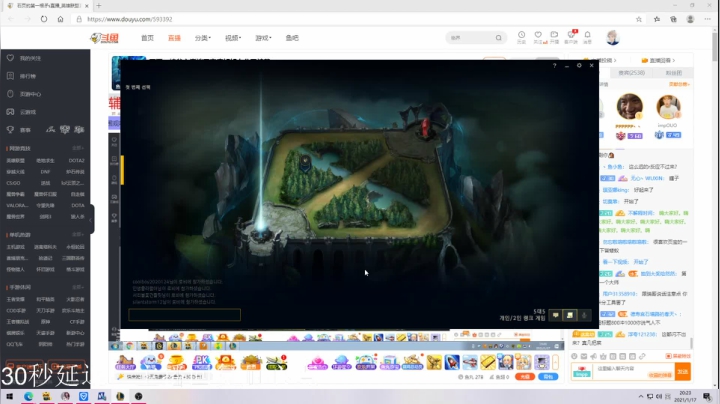Click My Follows heart in sidebar
Image resolution: width=720 pixels, height=404 pixels.
click(x=10, y=58)
